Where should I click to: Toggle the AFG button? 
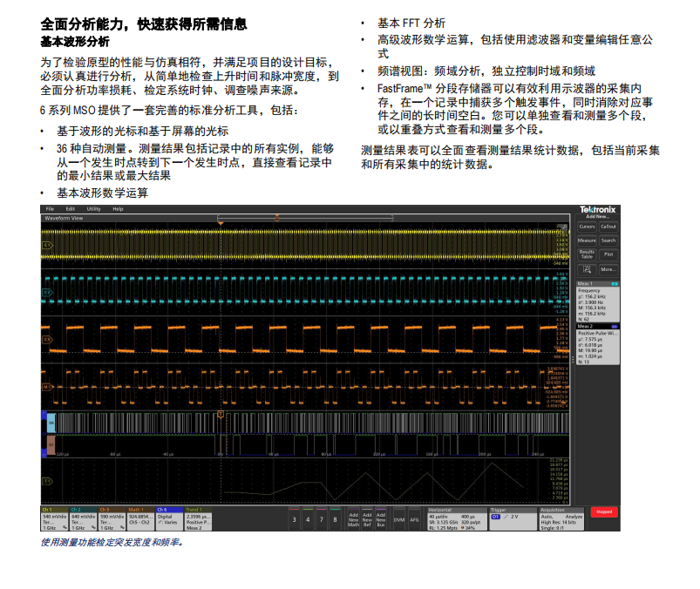coord(414,519)
